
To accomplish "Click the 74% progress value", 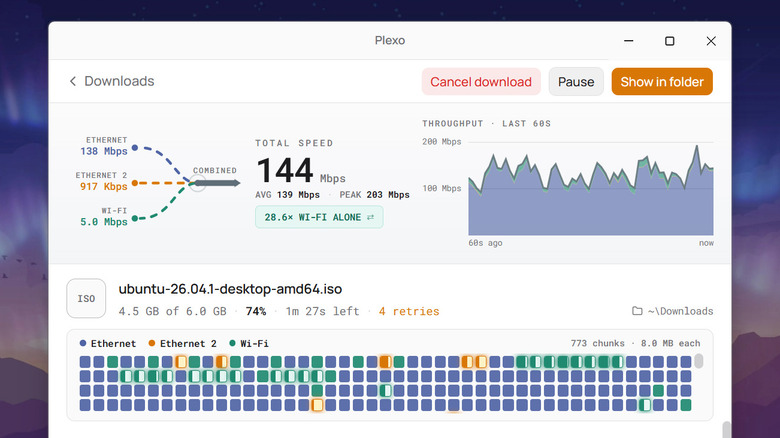I will [x=256, y=311].
